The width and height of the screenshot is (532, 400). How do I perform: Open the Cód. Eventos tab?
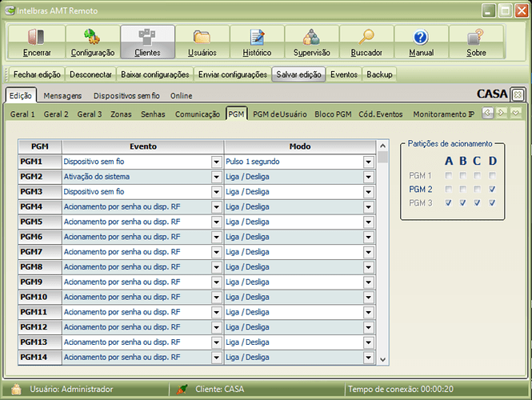pyautogui.click(x=381, y=114)
